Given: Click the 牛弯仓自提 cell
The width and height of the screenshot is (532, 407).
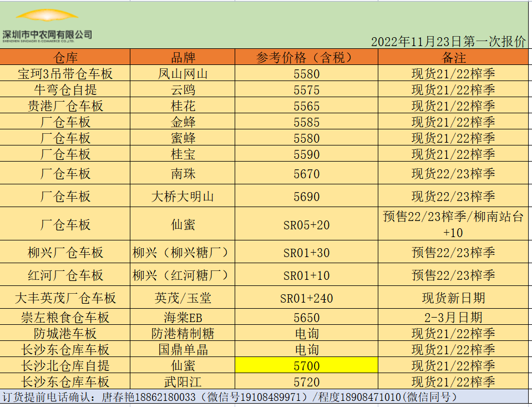Looking at the screenshot, I should 65,89.
